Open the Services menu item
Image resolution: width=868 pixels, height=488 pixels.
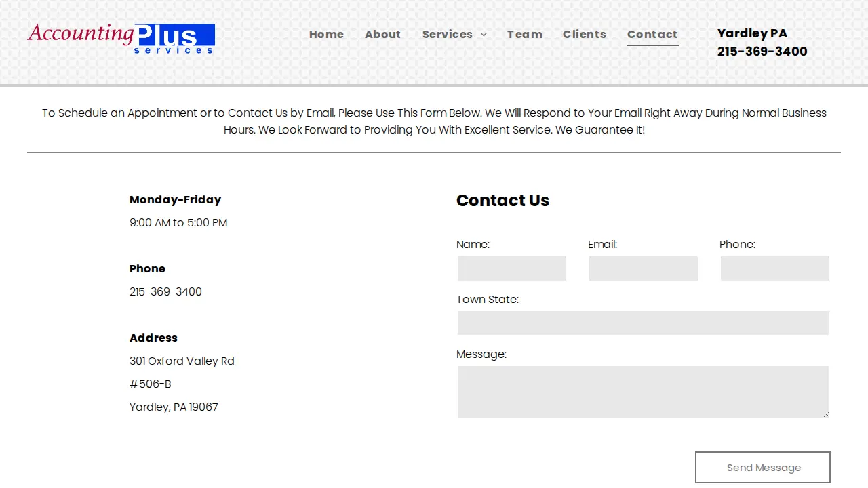[448, 34]
